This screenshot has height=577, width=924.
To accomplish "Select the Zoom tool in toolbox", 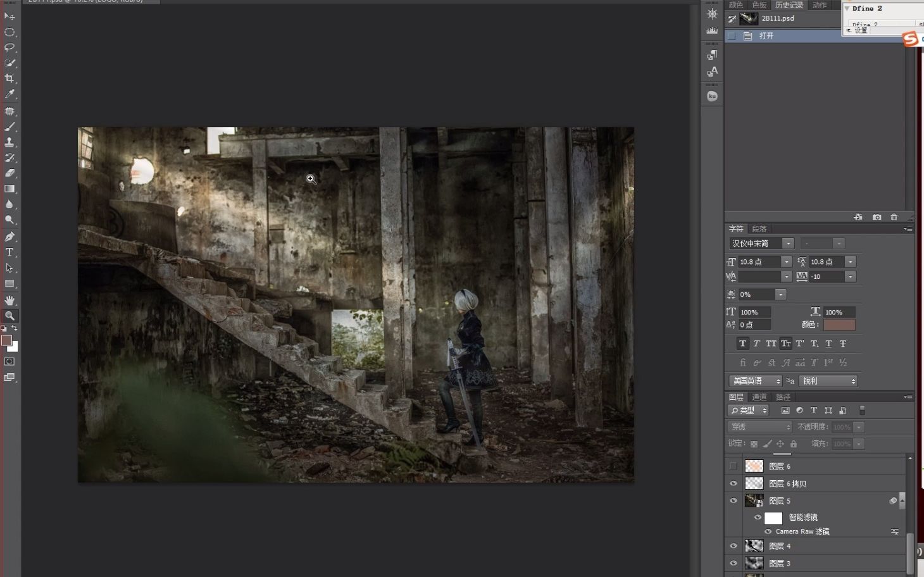I will coord(9,315).
